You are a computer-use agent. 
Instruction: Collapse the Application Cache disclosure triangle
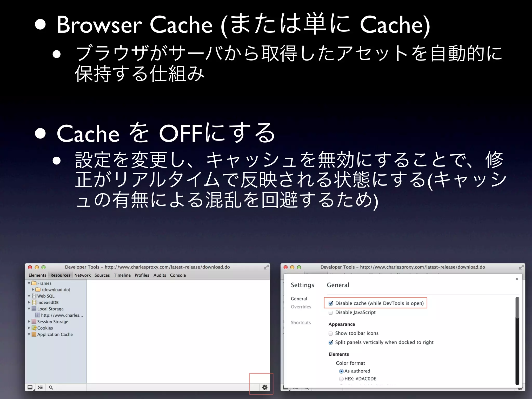(x=29, y=334)
